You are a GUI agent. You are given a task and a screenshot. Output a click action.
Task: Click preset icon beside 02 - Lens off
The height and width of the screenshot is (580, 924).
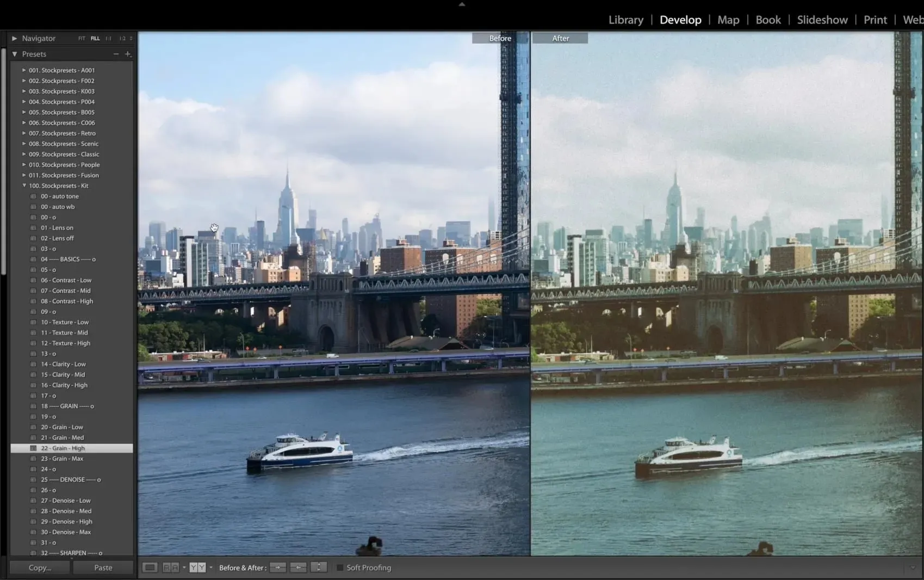coord(33,238)
